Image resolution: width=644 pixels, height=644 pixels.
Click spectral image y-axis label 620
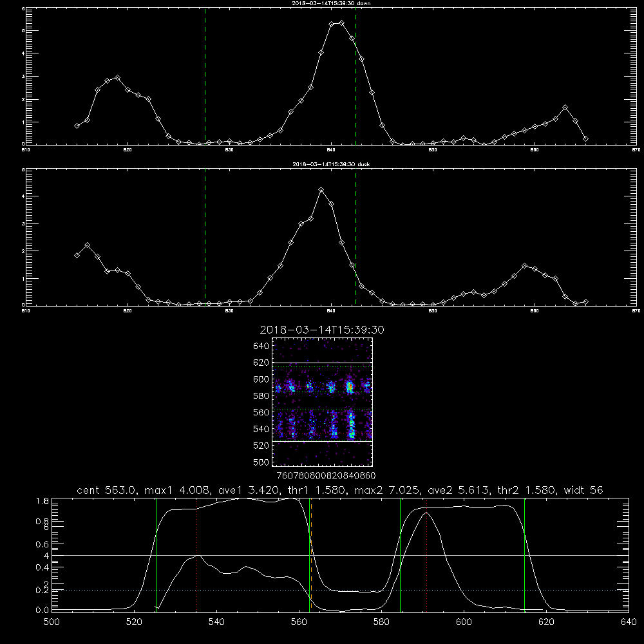click(261, 363)
